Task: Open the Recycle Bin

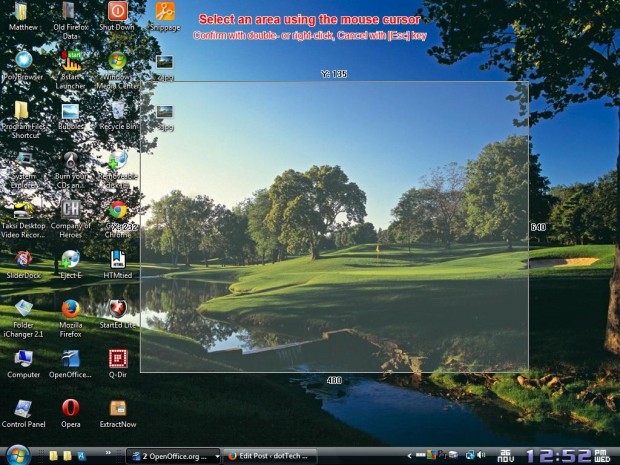Action: click(117, 111)
